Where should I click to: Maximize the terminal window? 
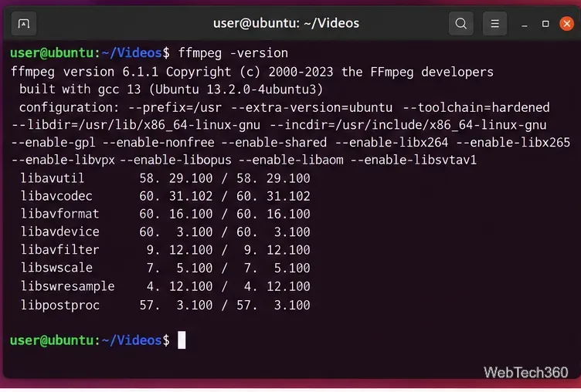545,24
